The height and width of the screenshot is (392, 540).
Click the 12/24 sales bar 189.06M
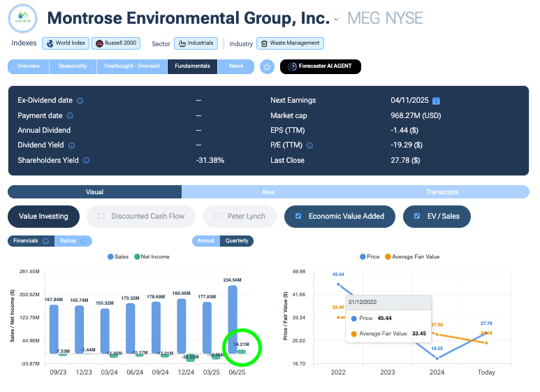[x=182, y=326]
